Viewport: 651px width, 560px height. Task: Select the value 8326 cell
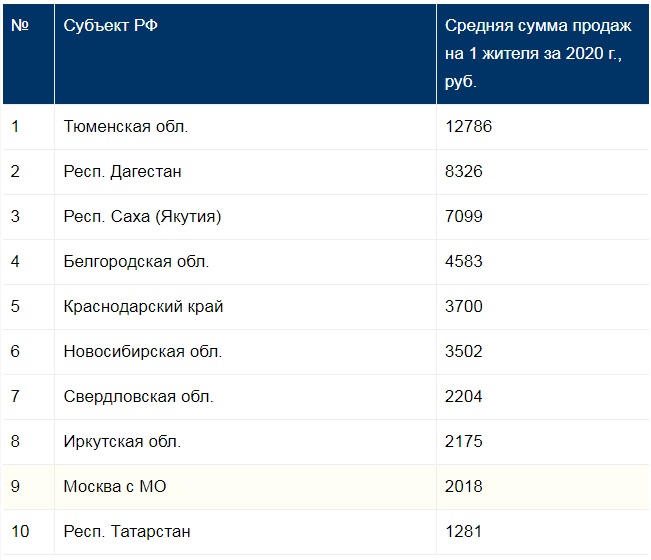click(x=464, y=172)
